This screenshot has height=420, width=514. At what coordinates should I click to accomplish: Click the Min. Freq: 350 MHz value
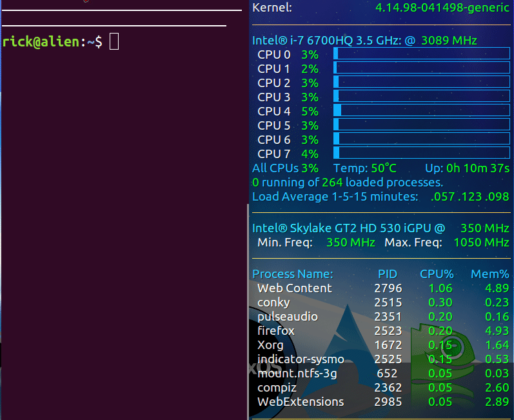tap(350, 243)
